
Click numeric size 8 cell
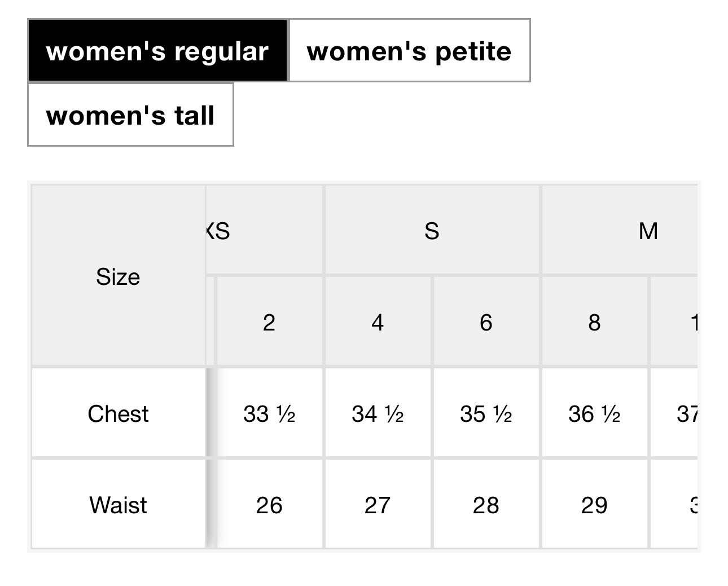pyautogui.click(x=594, y=322)
